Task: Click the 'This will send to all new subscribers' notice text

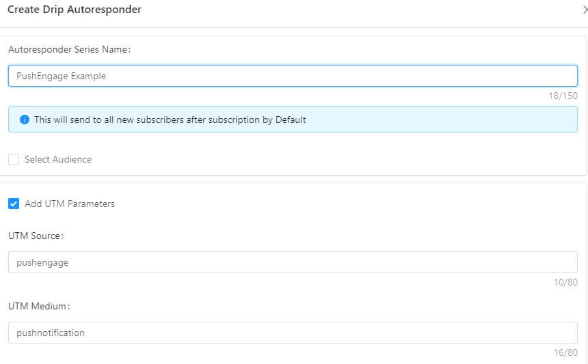Action: 170,120
